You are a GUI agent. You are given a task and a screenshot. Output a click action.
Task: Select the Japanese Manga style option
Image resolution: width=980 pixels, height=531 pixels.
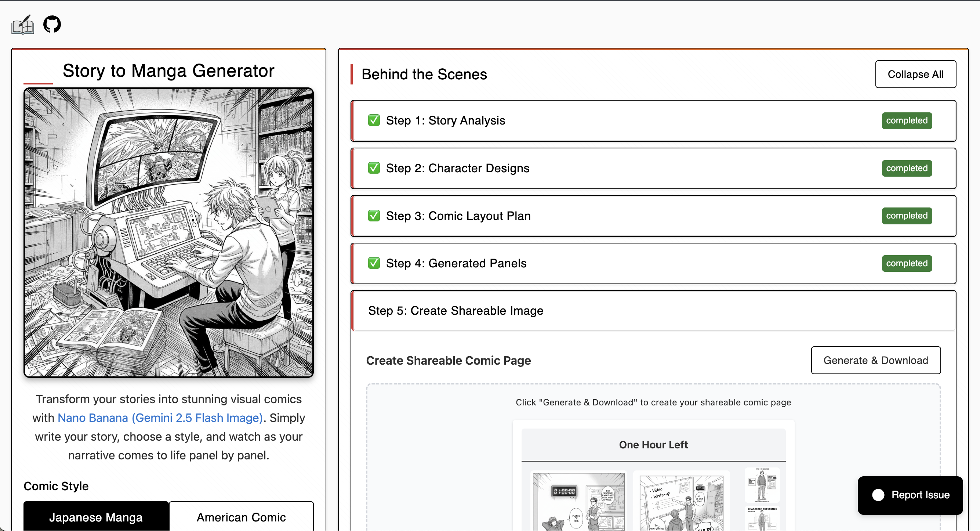[x=96, y=517]
